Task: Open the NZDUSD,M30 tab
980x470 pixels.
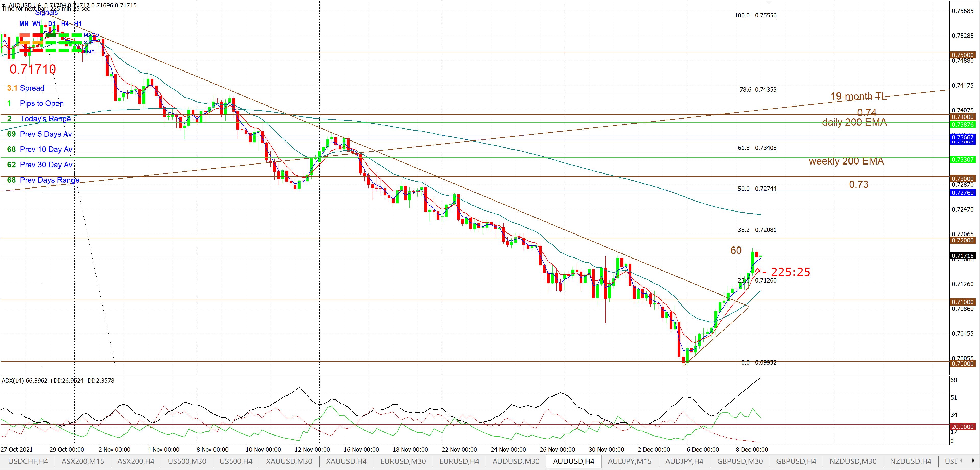Action: coord(853,461)
